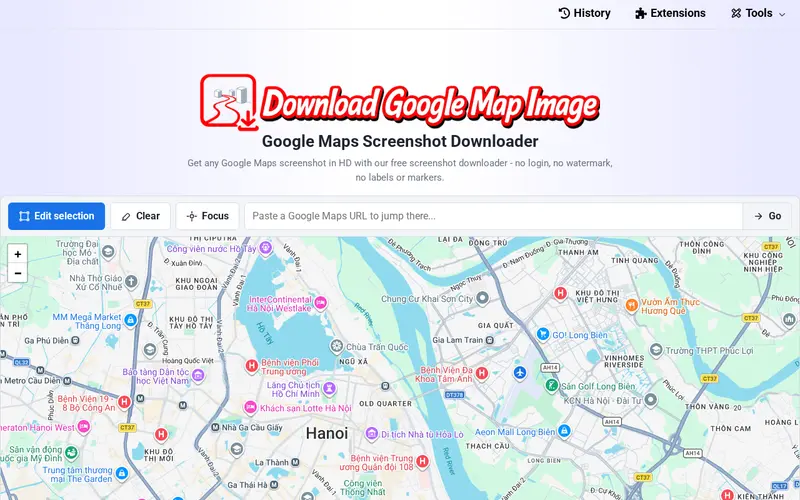Screen dimensions: 800x500
Task: Click the Vườn Ẩm Thực Hương Quê restaurant marker
Action: click(x=632, y=306)
